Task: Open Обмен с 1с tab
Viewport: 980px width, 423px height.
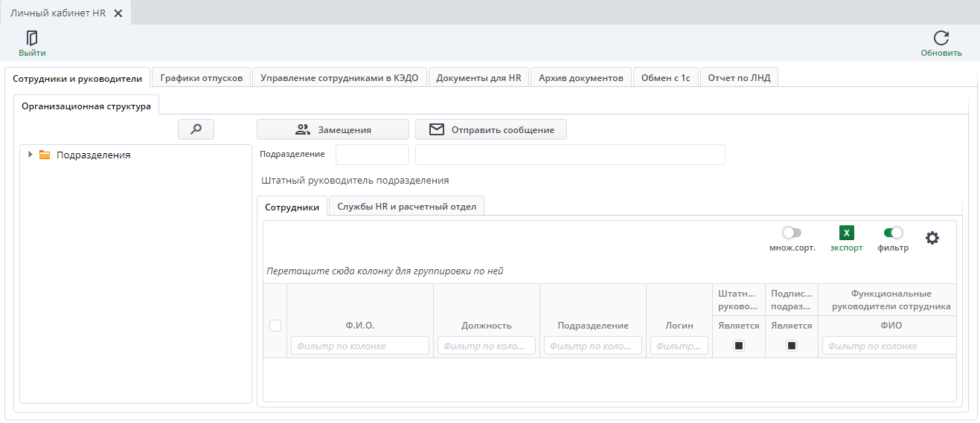Action: click(666, 78)
